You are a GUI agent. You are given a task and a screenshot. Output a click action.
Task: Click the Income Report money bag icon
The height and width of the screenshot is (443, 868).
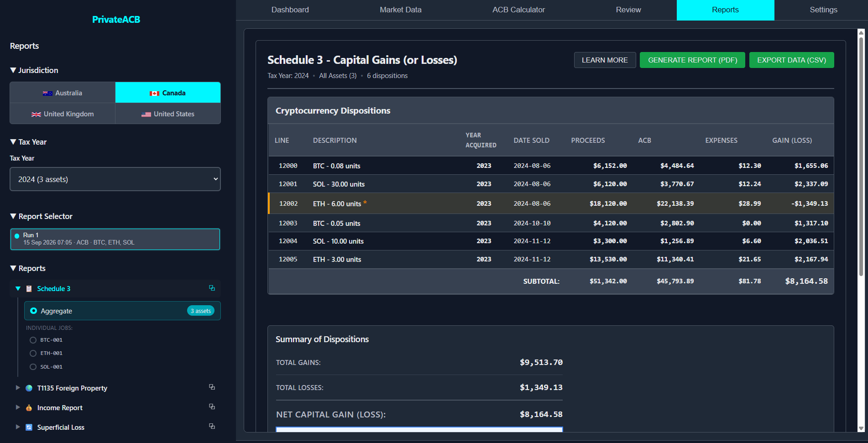(x=29, y=408)
